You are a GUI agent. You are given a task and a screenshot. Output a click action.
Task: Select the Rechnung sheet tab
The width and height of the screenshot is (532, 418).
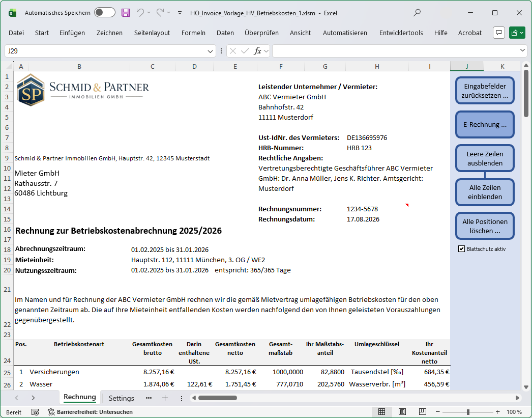point(80,397)
